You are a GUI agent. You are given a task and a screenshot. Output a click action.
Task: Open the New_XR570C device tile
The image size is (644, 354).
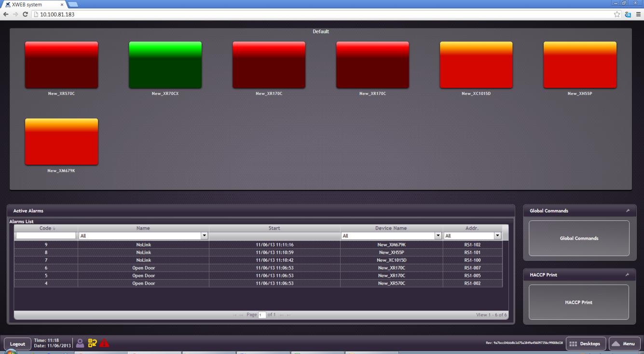pos(61,65)
